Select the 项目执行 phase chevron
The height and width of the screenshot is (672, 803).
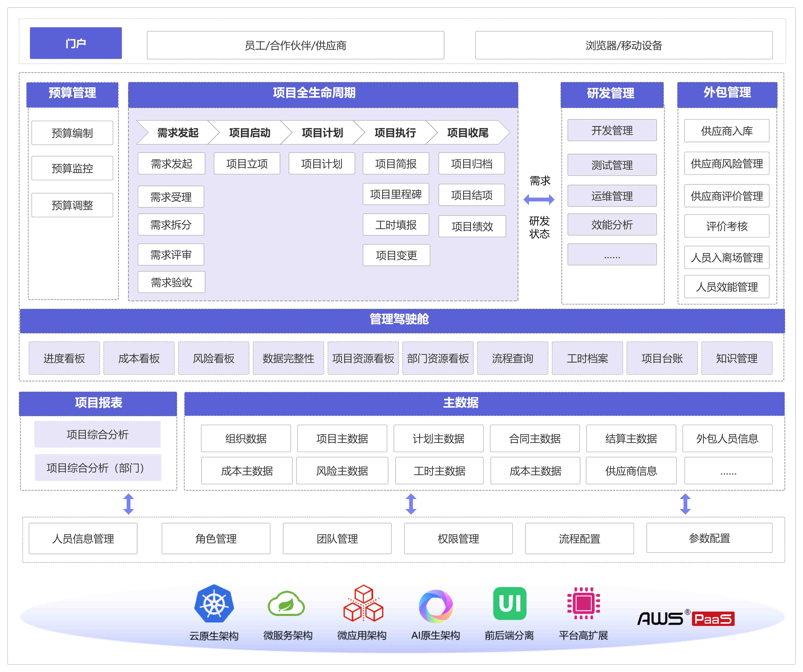tap(395, 133)
